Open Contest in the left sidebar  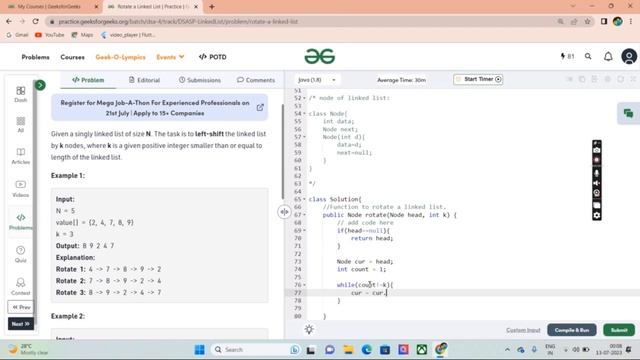coord(21,287)
